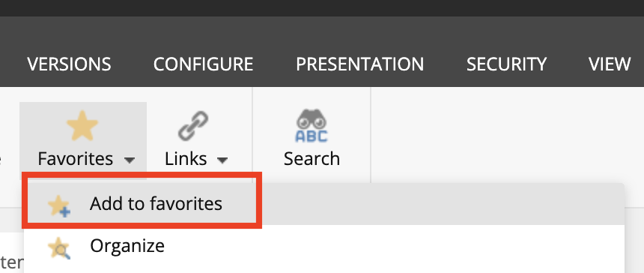
Task: Click the Favorites text label
Action: [x=75, y=159]
